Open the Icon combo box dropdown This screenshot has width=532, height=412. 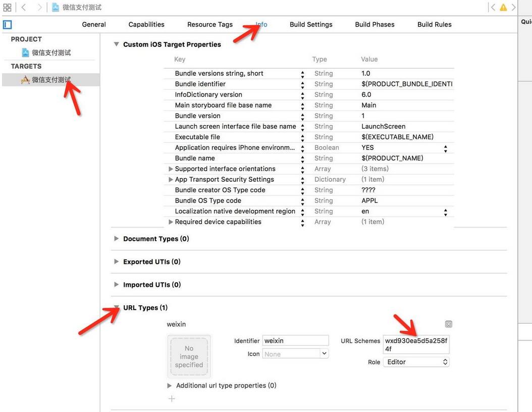tap(324, 354)
